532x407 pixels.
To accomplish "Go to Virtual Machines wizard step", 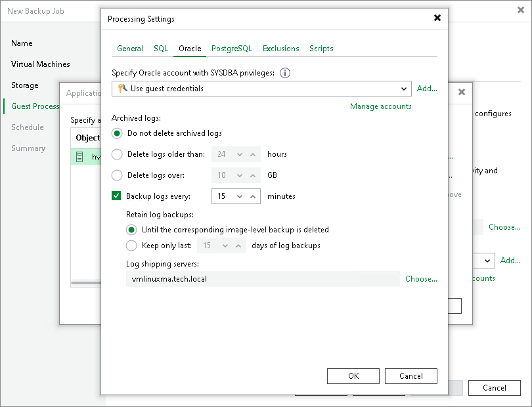I will pyautogui.click(x=40, y=64).
